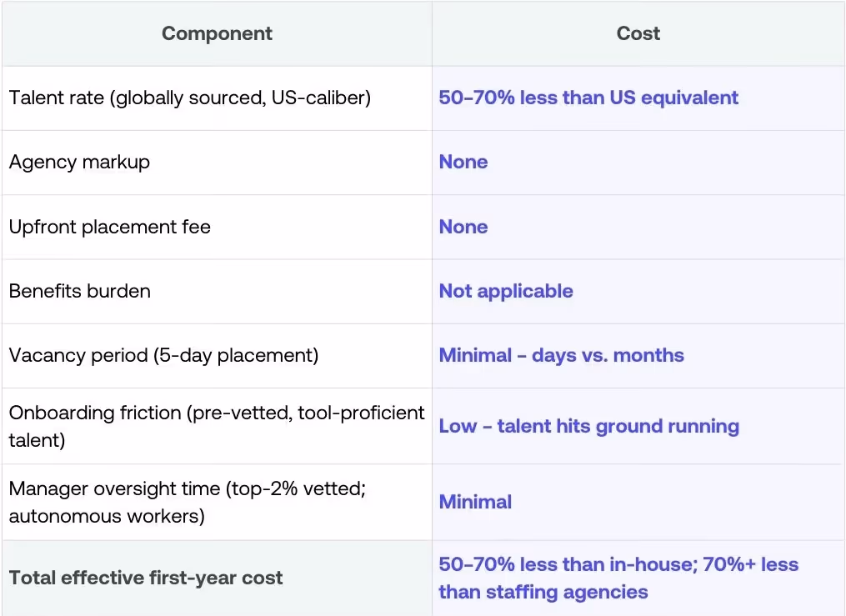Click the "autonomous workers)" text line
The image size is (846, 616).
[x=107, y=516]
